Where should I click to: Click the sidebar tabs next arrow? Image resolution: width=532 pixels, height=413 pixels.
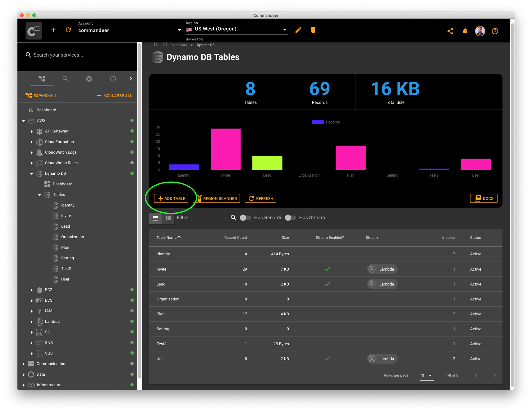tap(131, 79)
